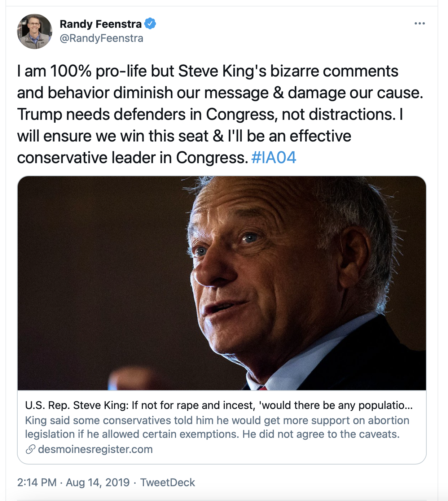Click the text "will ensure we win this seat"

113,136
